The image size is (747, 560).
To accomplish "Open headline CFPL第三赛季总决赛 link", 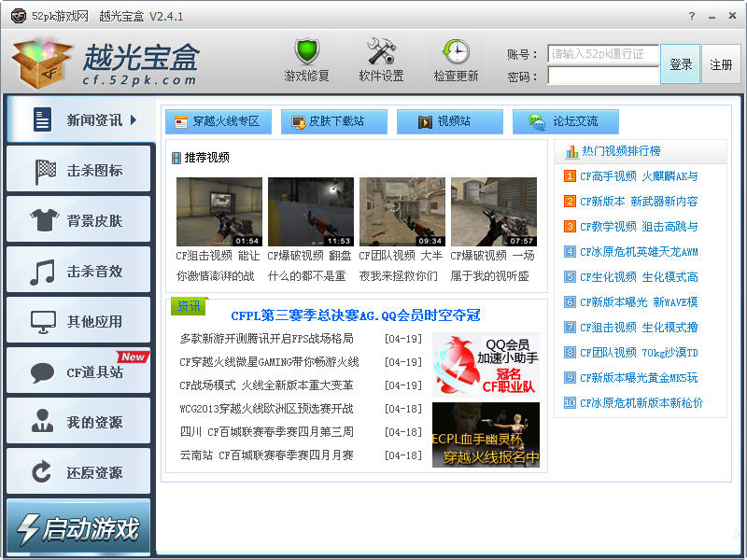I will click(356, 315).
